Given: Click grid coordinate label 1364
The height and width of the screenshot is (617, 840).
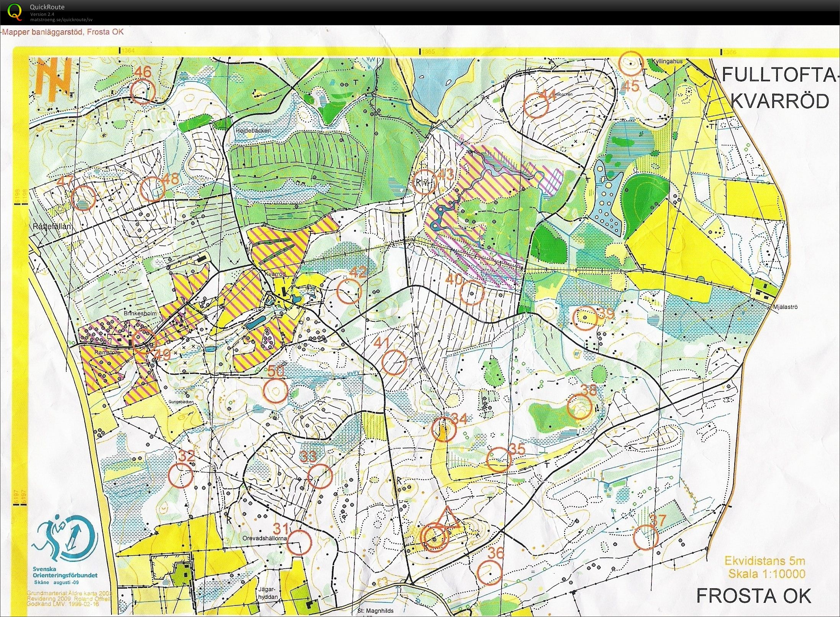Looking at the screenshot, I should point(128,51).
